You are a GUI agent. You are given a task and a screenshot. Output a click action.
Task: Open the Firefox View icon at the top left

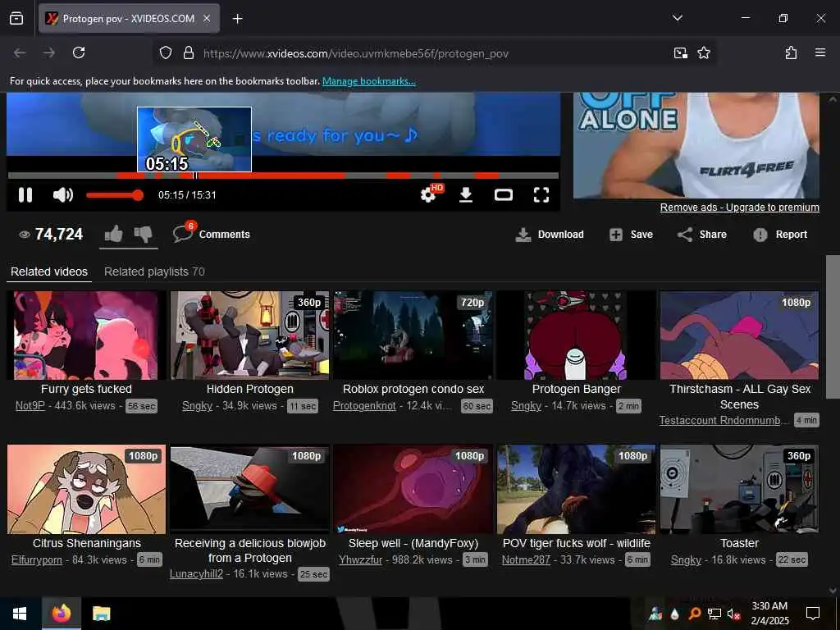(x=16, y=18)
